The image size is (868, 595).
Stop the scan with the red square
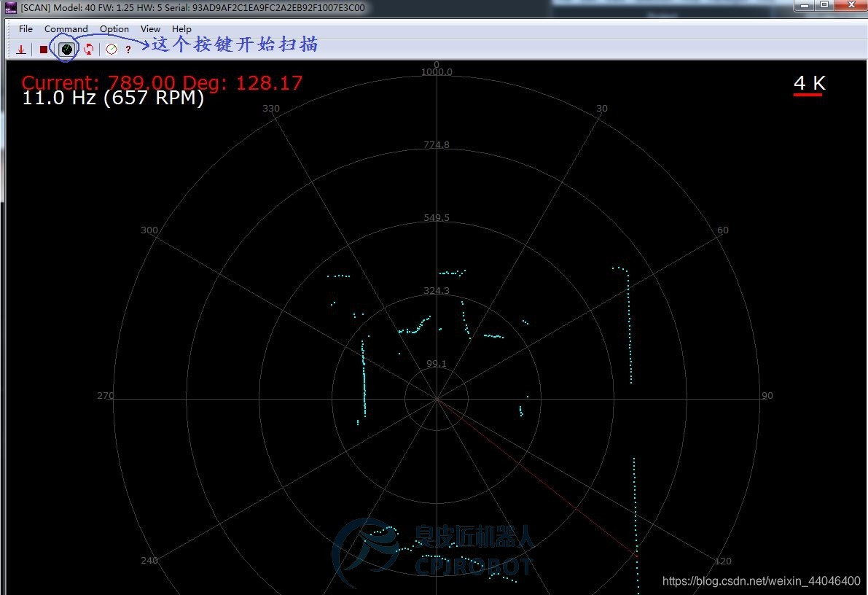click(43, 50)
